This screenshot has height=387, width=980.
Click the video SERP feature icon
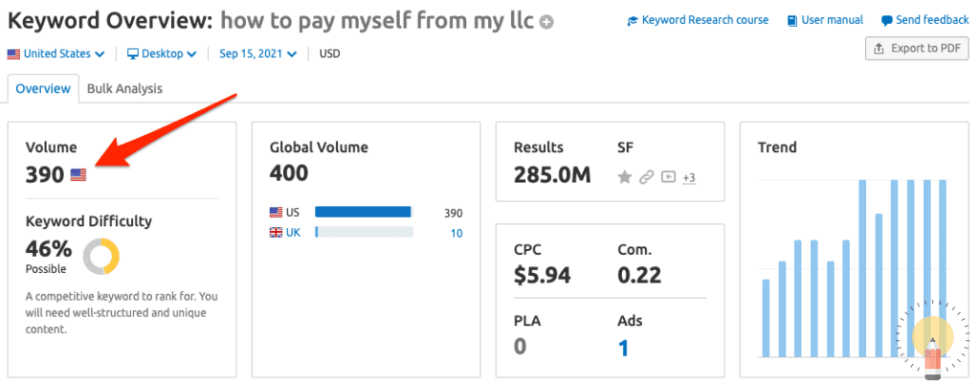[668, 176]
